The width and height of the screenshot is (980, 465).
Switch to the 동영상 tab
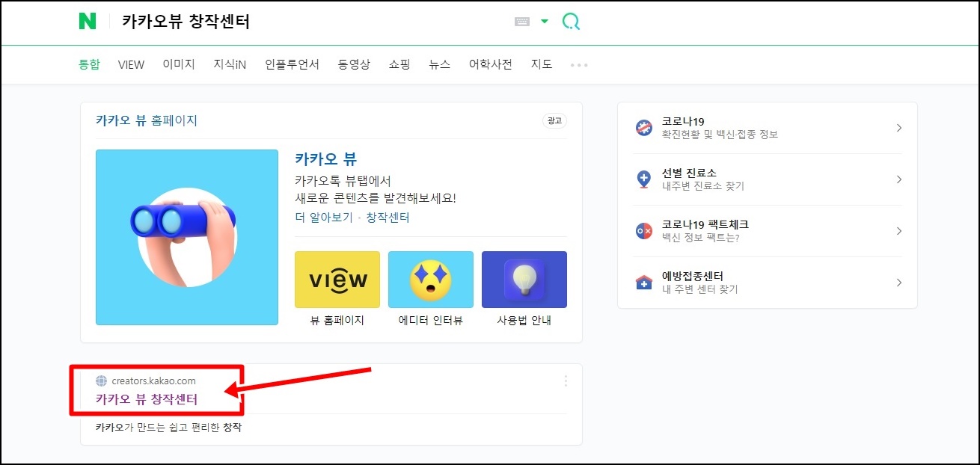354,64
